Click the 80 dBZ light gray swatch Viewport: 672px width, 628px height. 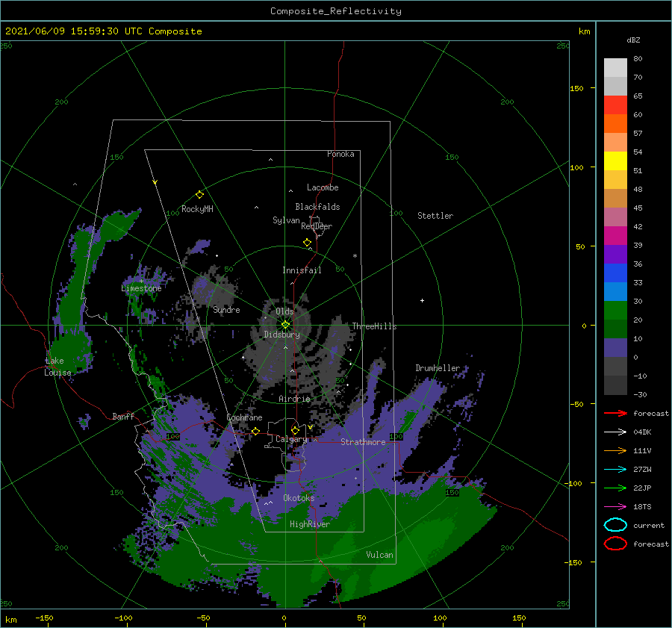[615, 67]
